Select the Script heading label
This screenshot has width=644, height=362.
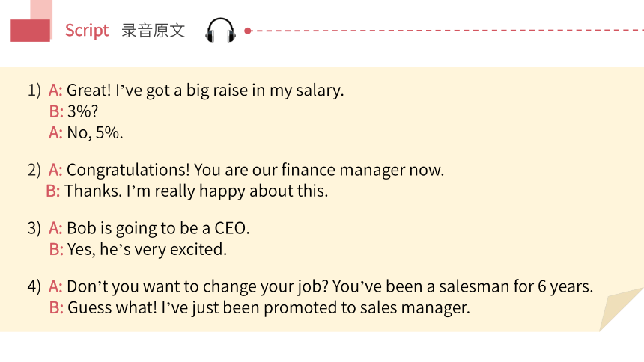coord(87,31)
